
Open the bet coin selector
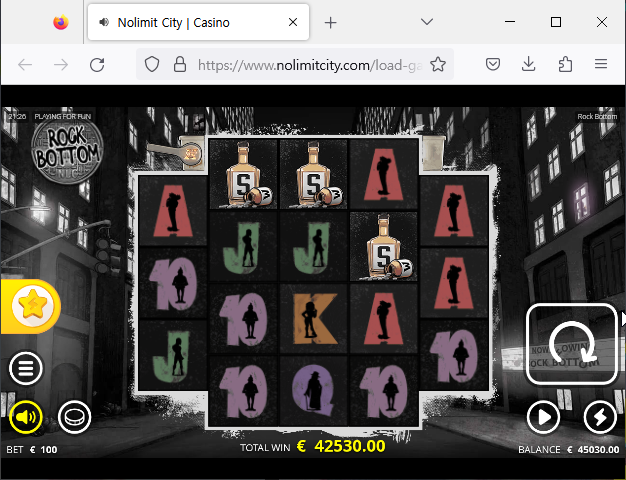coord(74,417)
